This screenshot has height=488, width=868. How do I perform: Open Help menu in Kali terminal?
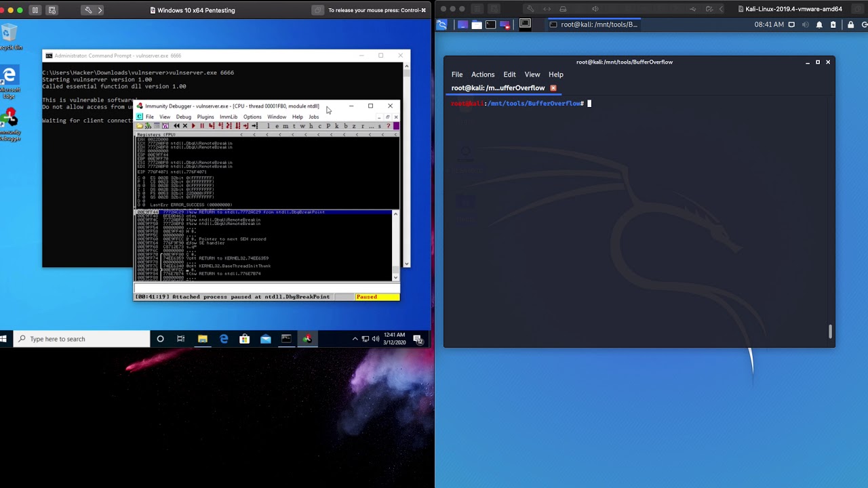click(556, 75)
